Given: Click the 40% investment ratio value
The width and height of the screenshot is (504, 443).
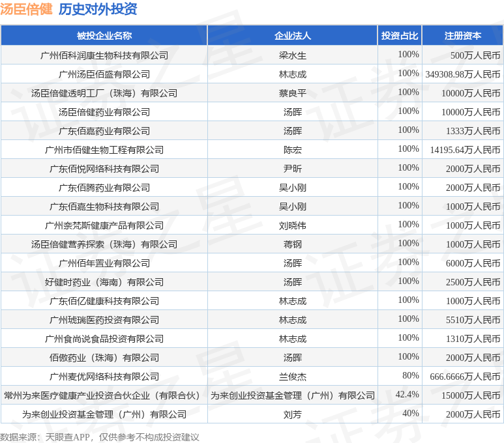Looking at the screenshot, I should [411, 414].
